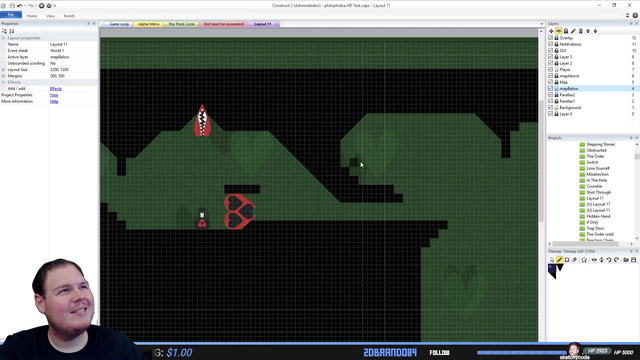
Task: Run the layout with the play icon
Action: point(41,6)
